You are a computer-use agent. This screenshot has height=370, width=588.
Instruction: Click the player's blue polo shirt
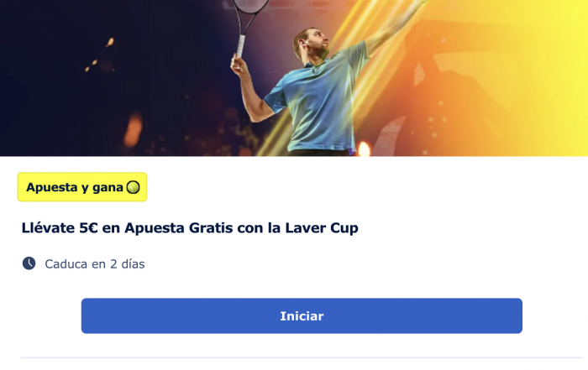click(x=318, y=102)
